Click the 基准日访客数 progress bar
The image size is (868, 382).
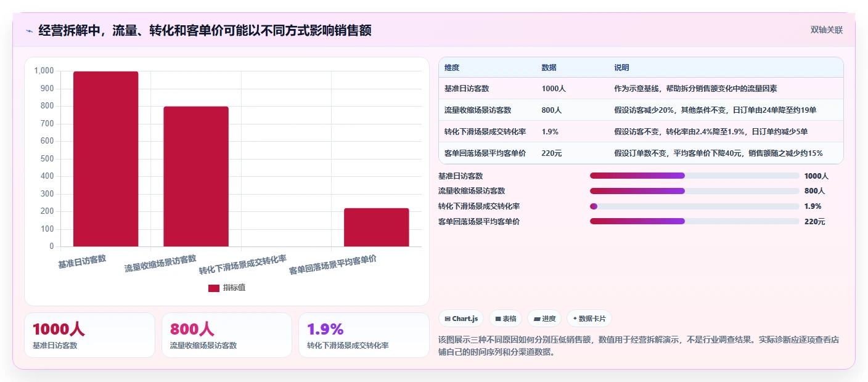point(694,176)
